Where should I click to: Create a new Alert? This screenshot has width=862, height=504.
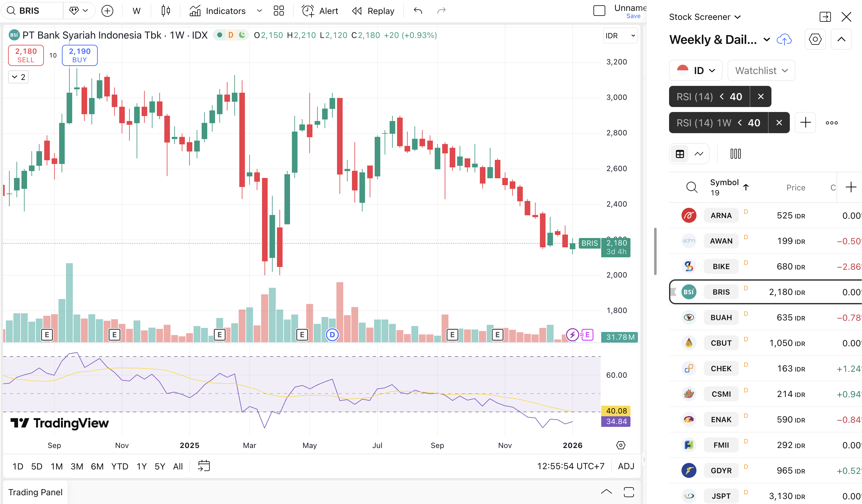(320, 11)
